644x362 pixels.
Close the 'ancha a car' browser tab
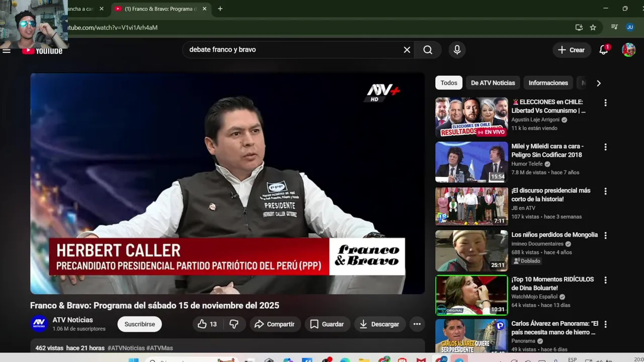(101, 9)
